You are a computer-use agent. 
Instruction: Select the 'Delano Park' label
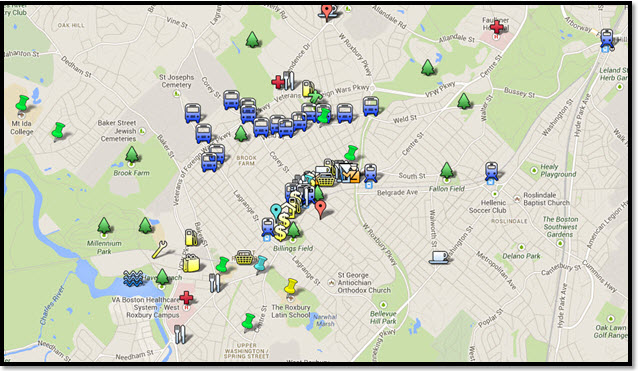pyautogui.click(x=521, y=256)
